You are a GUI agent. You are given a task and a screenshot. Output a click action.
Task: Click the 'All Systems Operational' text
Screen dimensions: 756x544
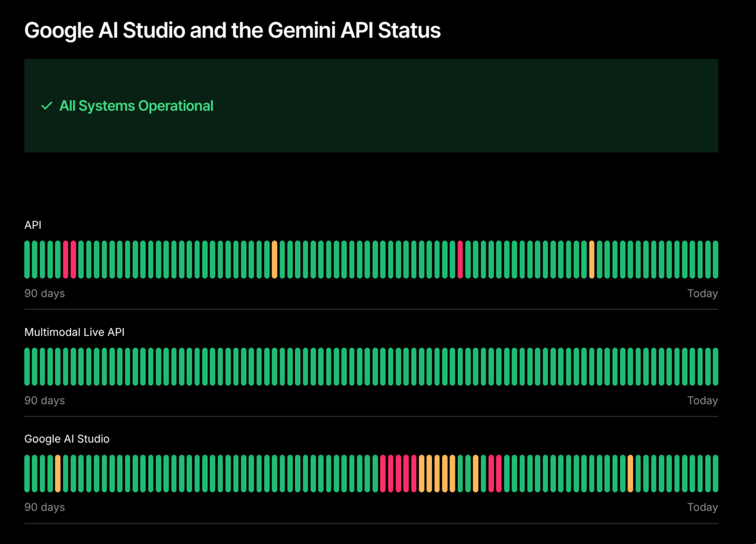(x=136, y=106)
